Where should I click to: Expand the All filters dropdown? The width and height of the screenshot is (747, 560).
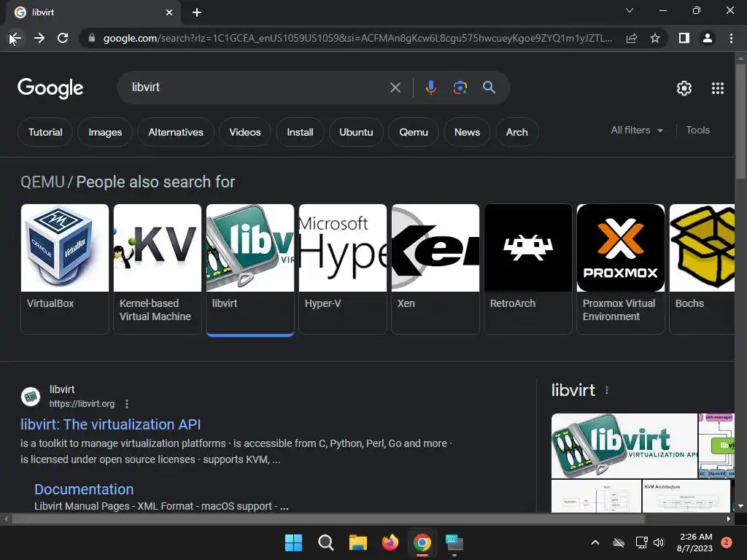pos(637,130)
